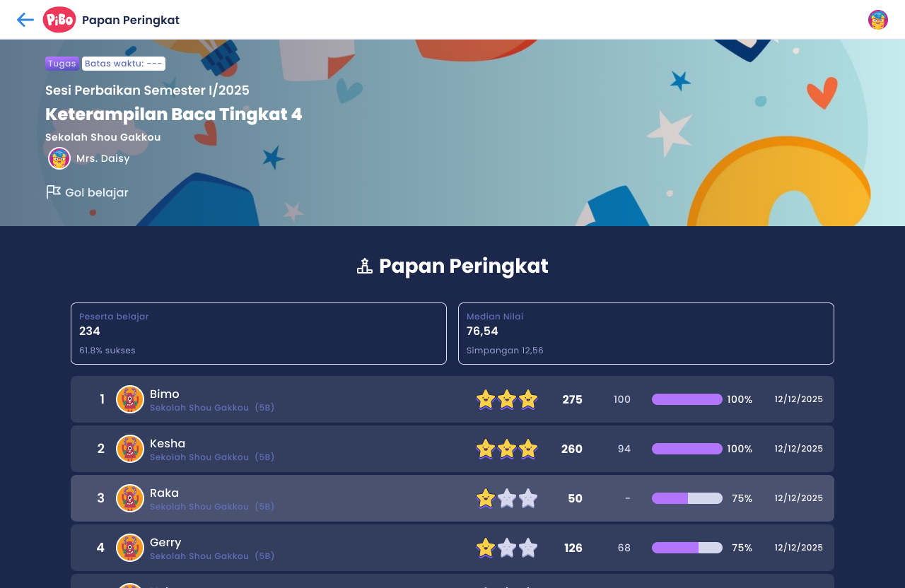Click Kesha's 100% progress bar

[687, 449]
